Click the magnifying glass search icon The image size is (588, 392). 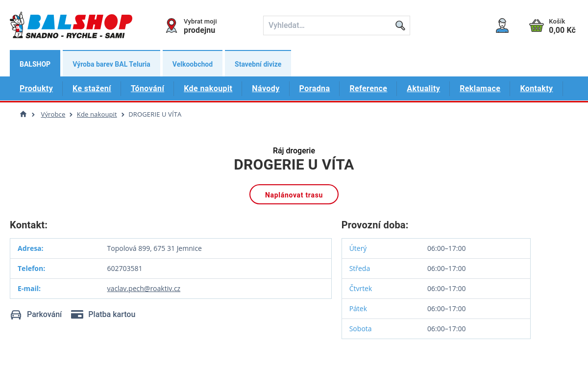point(400,25)
